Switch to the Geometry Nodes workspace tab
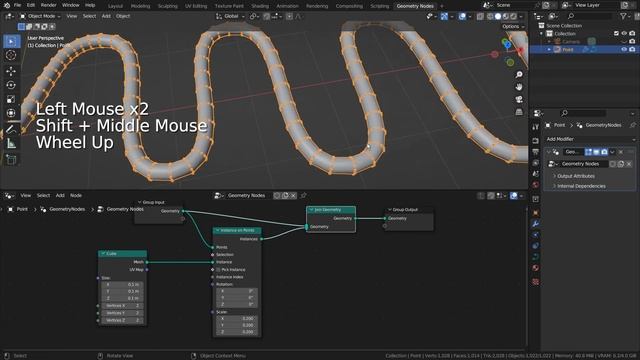The image size is (640, 360). click(x=415, y=6)
